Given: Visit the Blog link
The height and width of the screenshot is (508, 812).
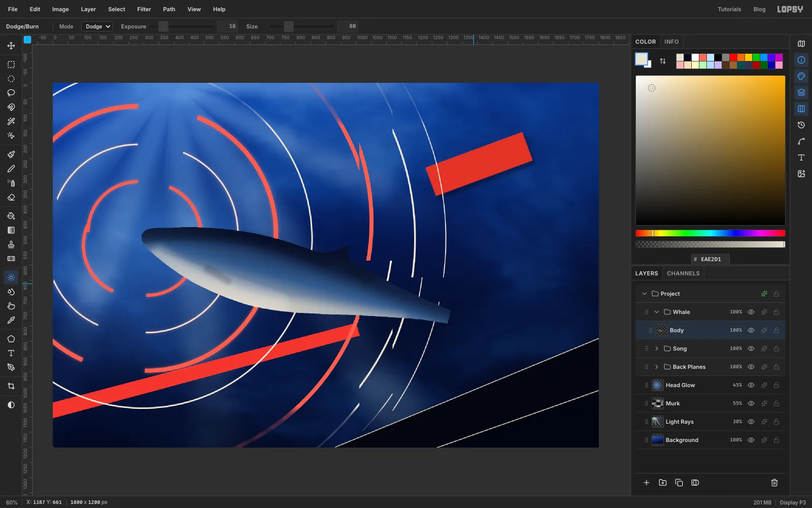Looking at the screenshot, I should [759, 9].
